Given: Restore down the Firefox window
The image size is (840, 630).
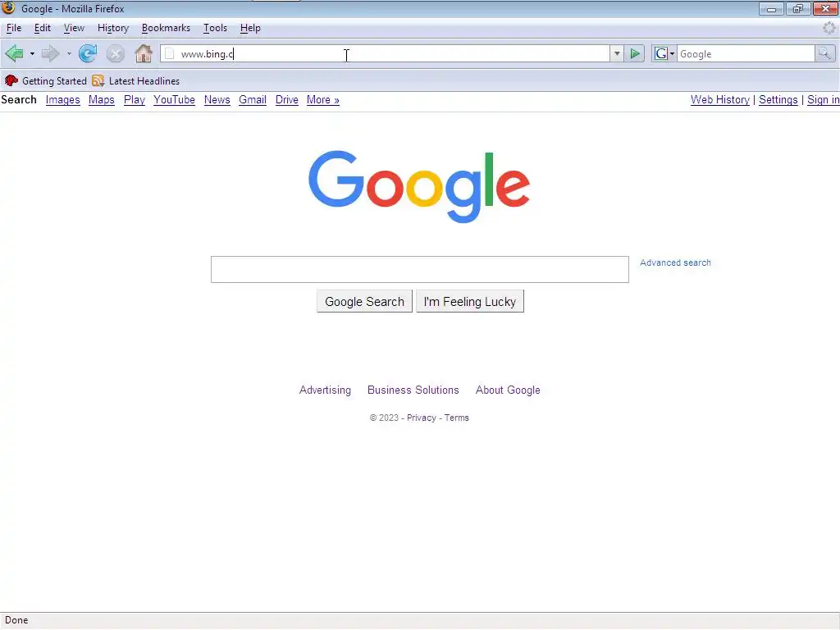Looking at the screenshot, I should pos(798,8).
